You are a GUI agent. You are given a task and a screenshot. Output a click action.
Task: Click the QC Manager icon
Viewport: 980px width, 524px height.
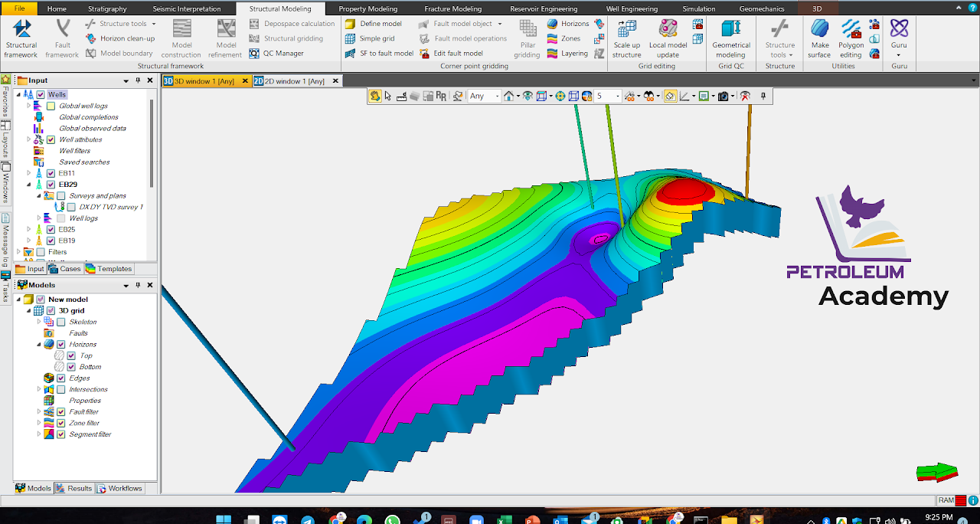pos(255,54)
